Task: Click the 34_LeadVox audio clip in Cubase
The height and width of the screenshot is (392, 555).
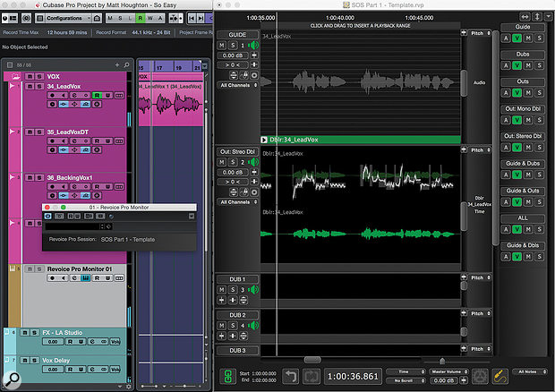Action: coord(171,105)
